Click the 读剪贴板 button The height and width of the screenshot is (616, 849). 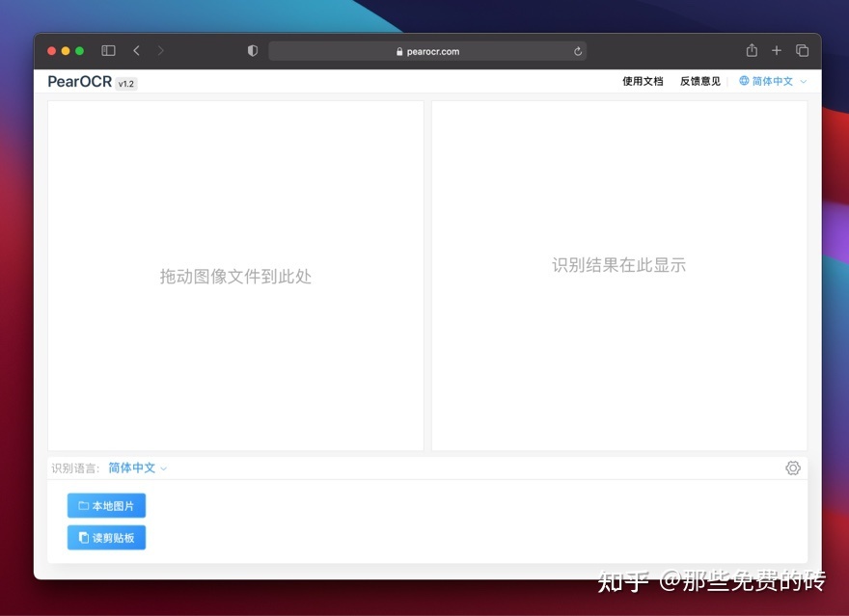click(107, 538)
